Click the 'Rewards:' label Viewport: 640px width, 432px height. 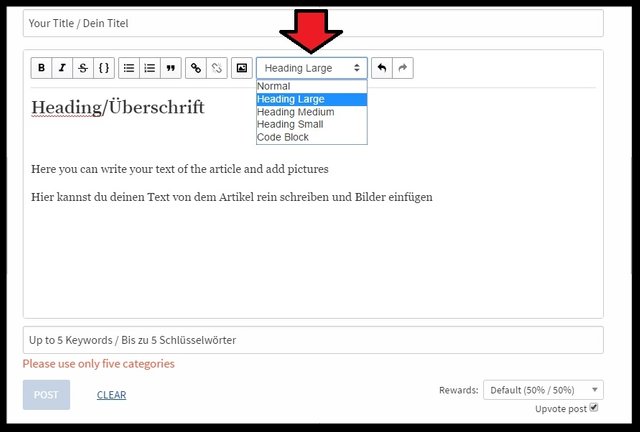[x=458, y=390]
